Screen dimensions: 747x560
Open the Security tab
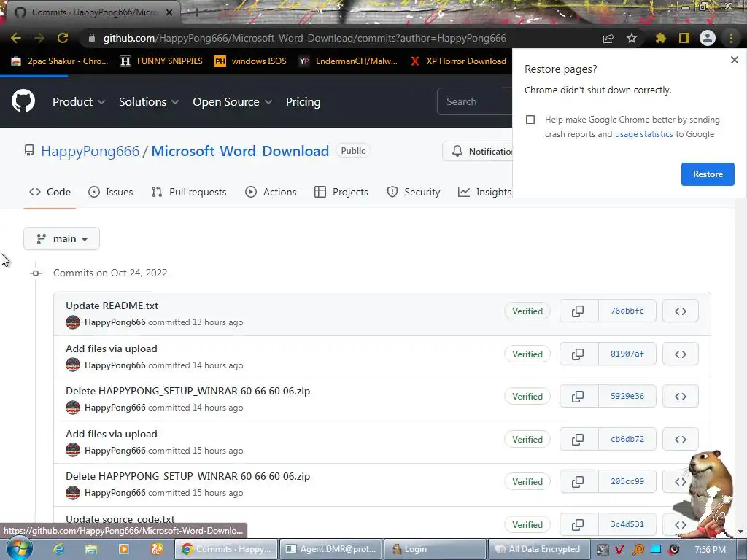[414, 192]
